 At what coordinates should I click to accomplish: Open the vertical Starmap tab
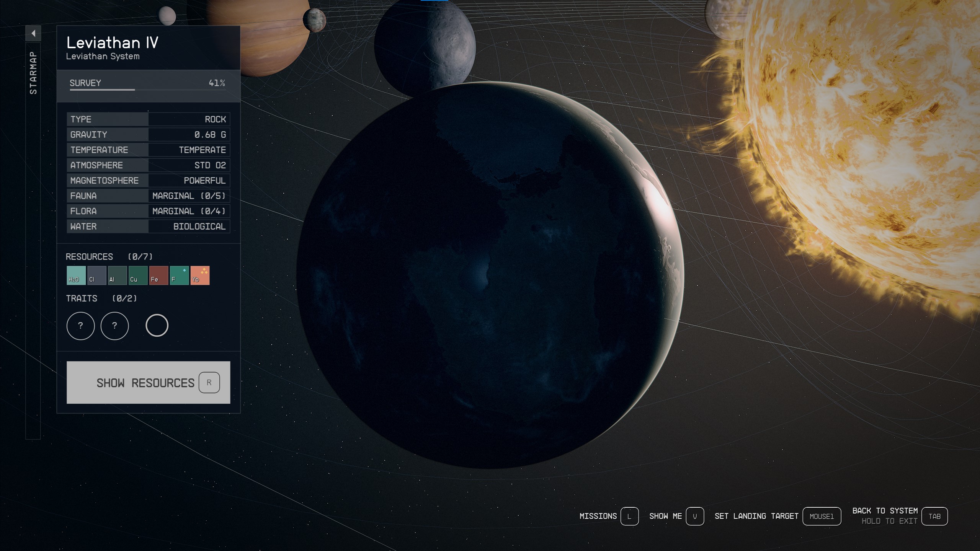(33, 73)
